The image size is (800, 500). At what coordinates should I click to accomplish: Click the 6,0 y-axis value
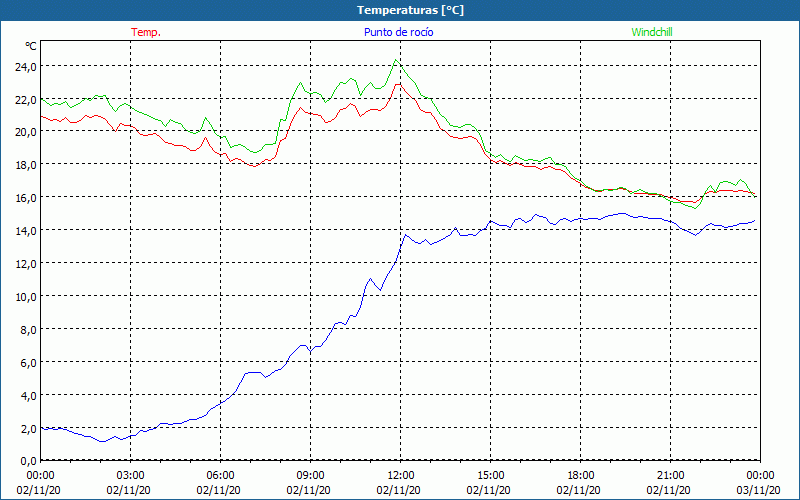28,363
